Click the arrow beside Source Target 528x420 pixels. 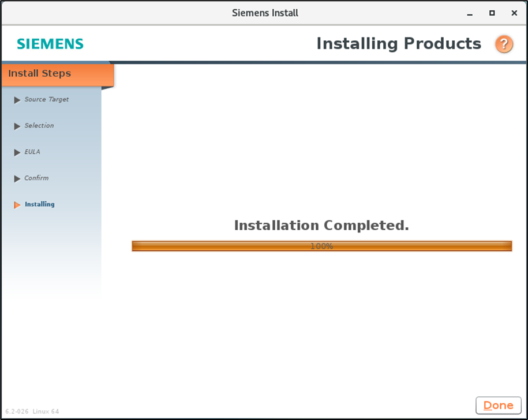(x=17, y=100)
